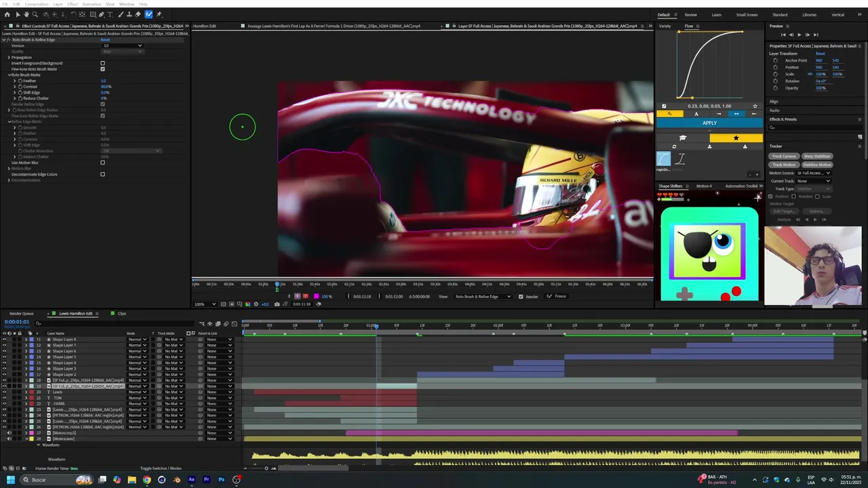
Task: Select the Clone Stamp tool
Action: (130, 14)
